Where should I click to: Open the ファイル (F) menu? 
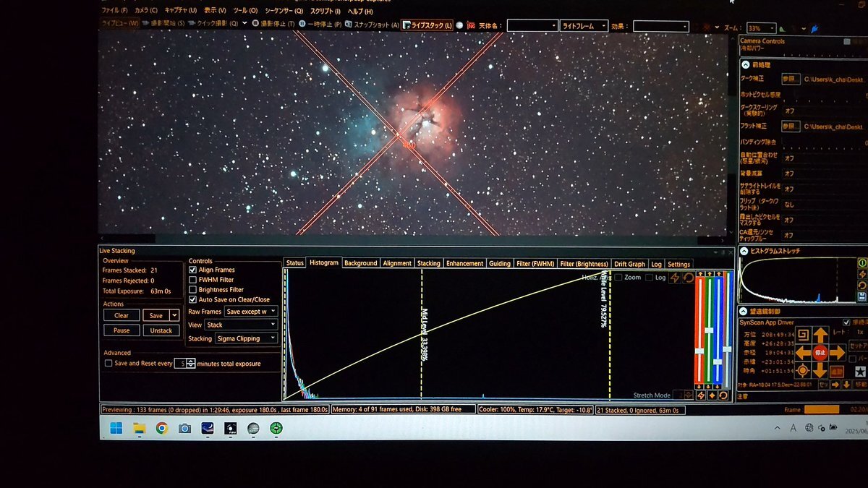[114, 12]
